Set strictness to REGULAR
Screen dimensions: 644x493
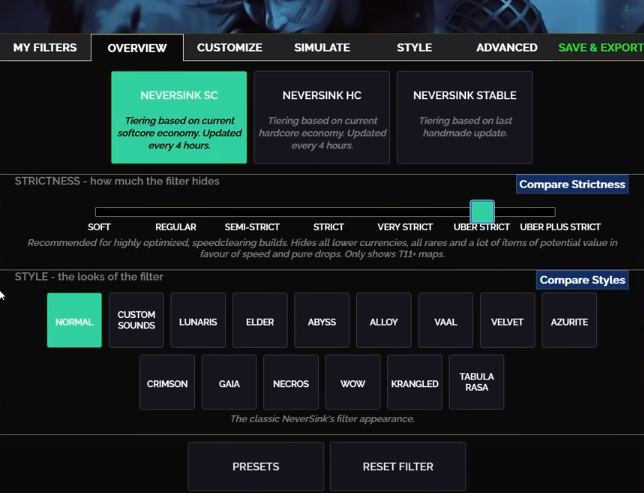pos(176,227)
